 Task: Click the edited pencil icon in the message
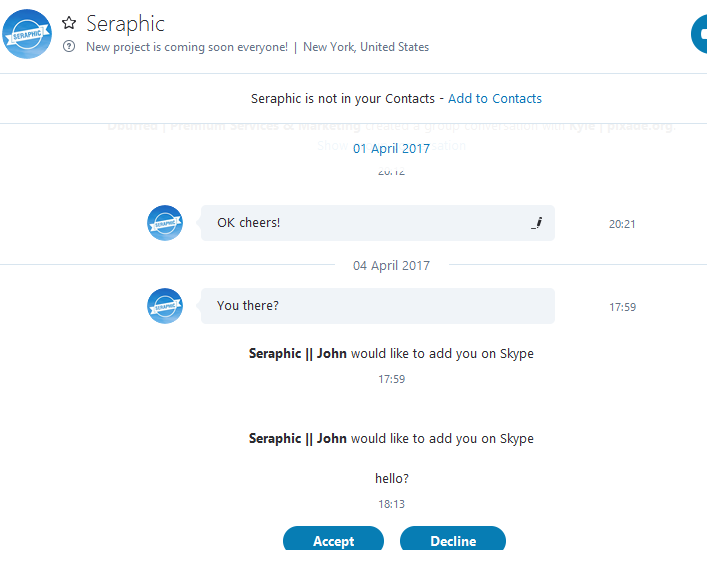(536, 223)
